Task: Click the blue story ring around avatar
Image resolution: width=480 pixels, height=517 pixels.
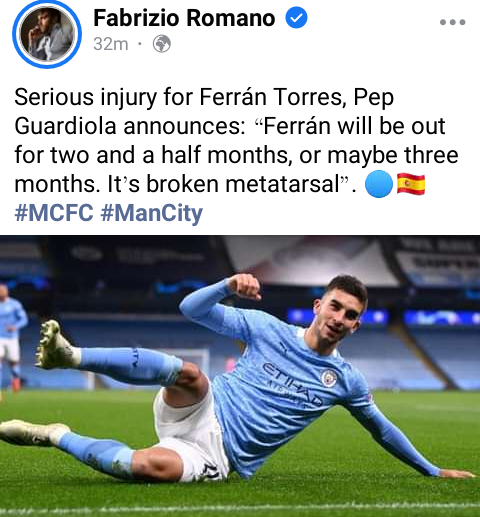Action: coord(47,34)
